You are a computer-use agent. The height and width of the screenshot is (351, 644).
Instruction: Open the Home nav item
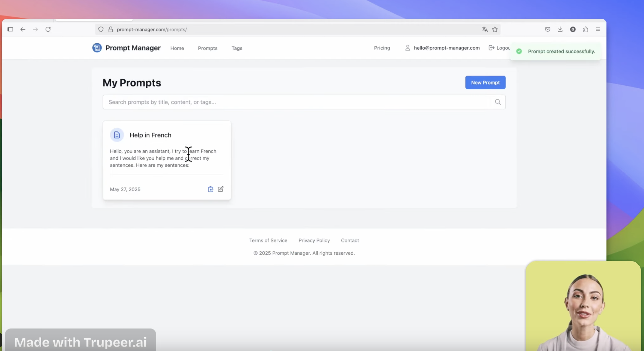coord(177,48)
